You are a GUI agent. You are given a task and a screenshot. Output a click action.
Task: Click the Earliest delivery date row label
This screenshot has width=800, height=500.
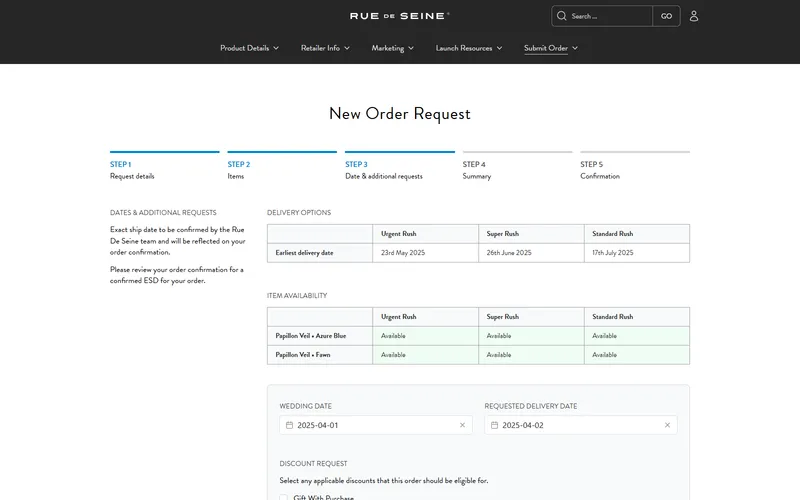pos(320,253)
